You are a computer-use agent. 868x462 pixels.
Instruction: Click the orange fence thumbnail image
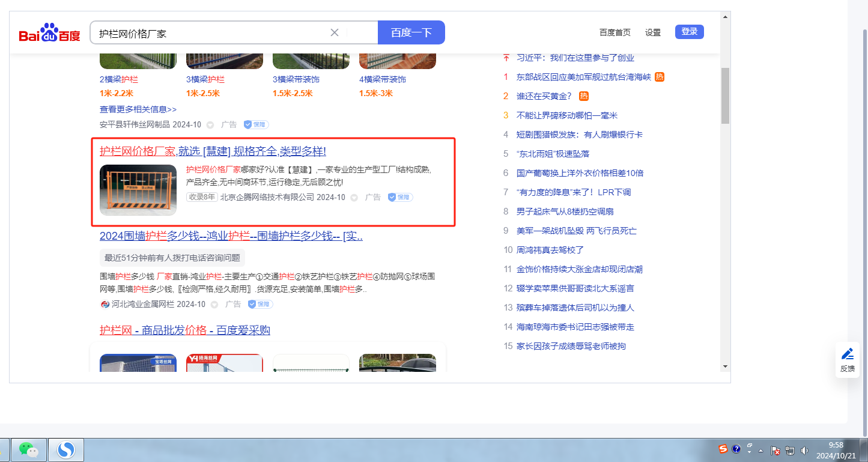pyautogui.click(x=138, y=190)
